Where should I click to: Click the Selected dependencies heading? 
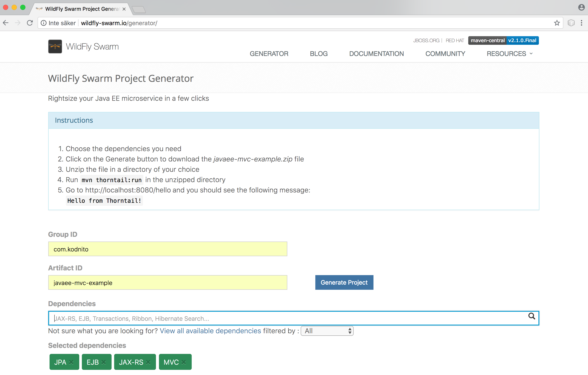click(x=87, y=346)
